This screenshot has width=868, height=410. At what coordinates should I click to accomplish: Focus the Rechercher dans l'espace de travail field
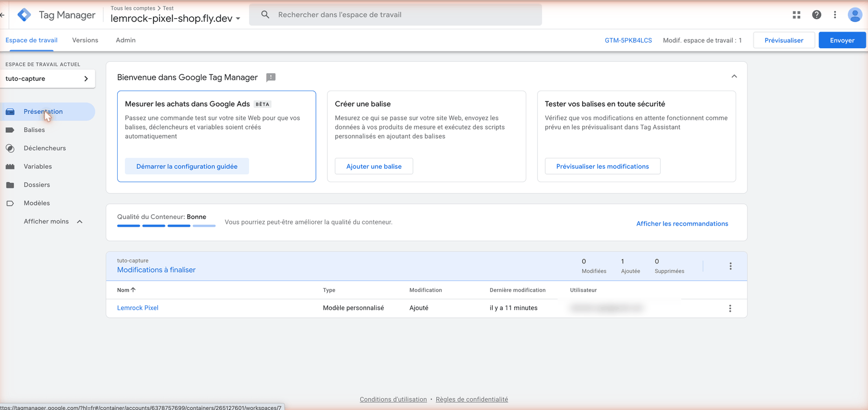click(x=395, y=15)
